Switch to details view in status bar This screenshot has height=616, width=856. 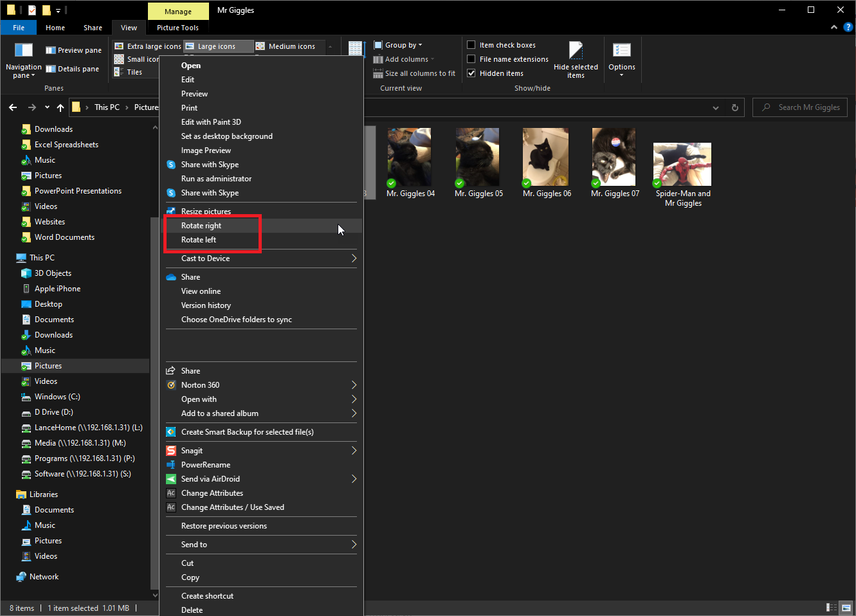click(831, 608)
